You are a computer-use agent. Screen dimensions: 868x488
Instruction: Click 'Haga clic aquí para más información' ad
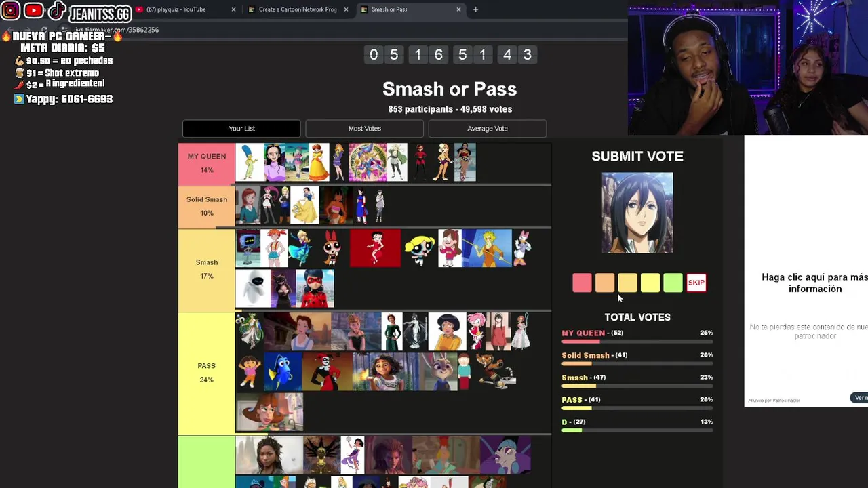(x=814, y=283)
